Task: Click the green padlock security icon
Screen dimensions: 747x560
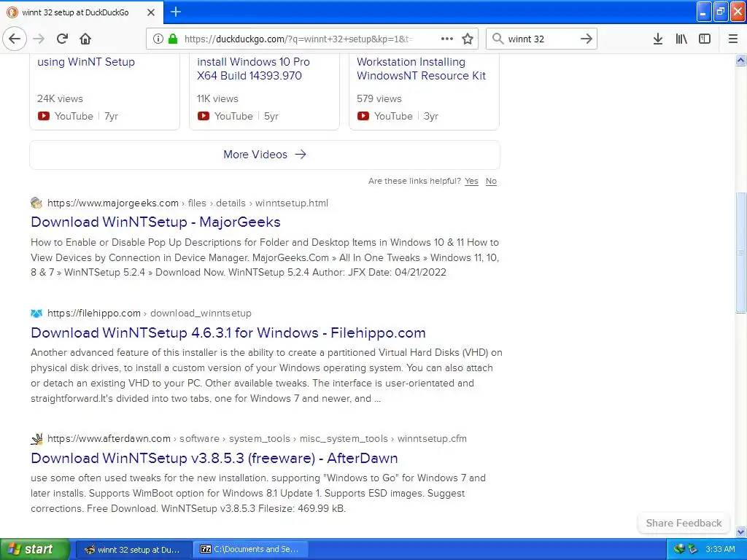Action: click(173, 39)
